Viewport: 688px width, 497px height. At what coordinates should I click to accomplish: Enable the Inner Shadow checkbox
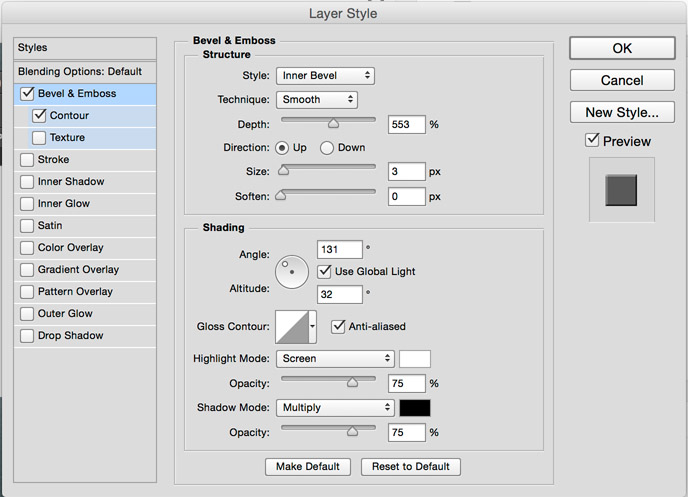[27, 182]
